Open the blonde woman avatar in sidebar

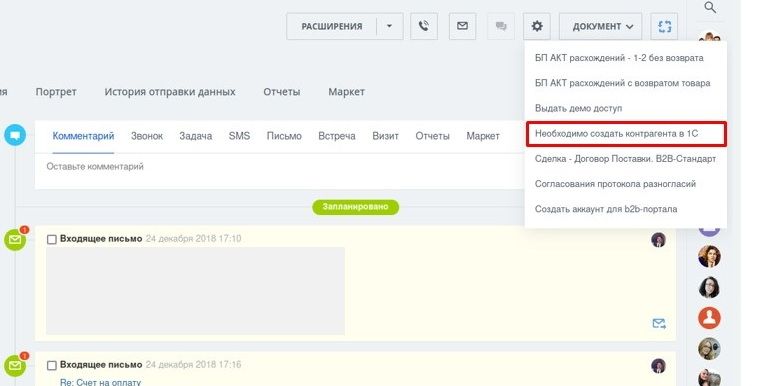709,349
